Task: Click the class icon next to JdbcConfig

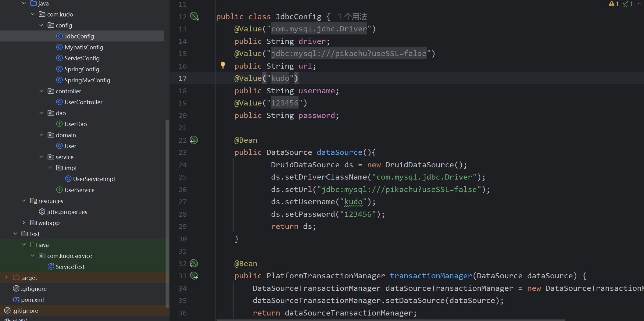Action: point(59,36)
